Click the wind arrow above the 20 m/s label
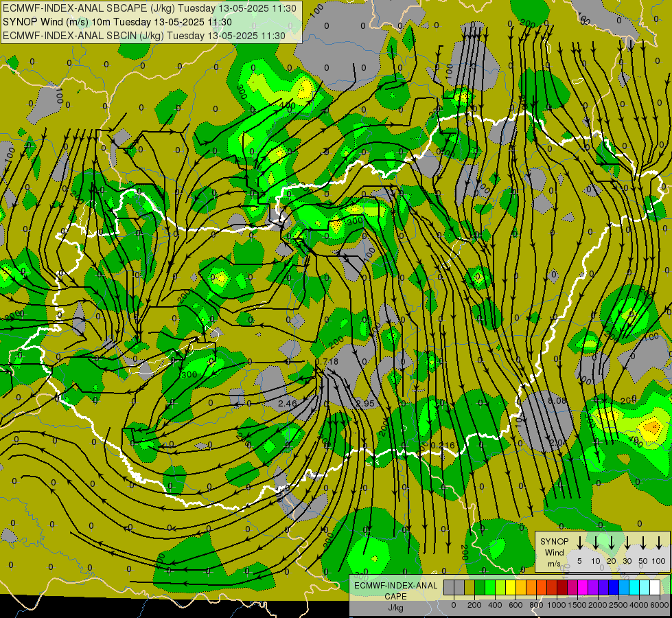672x618 pixels. [611, 542]
